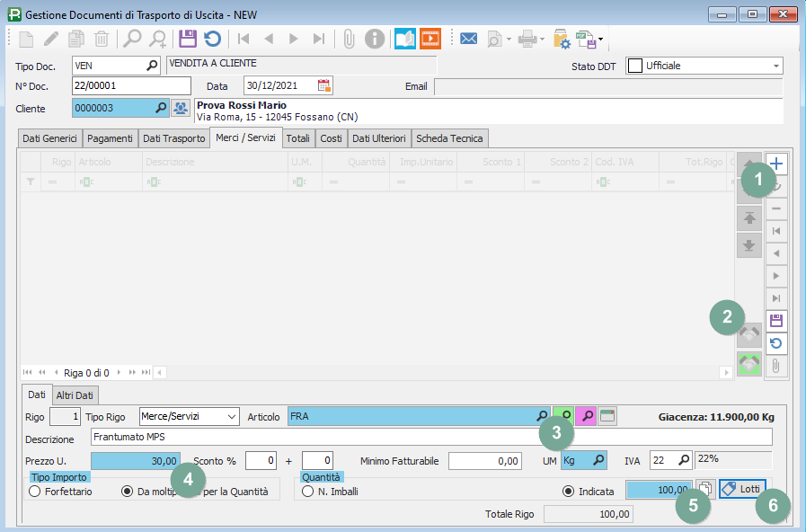Screen dimensions: 806x532
Task: Select the N. Imballi radio option
Action: pyautogui.click(x=307, y=492)
